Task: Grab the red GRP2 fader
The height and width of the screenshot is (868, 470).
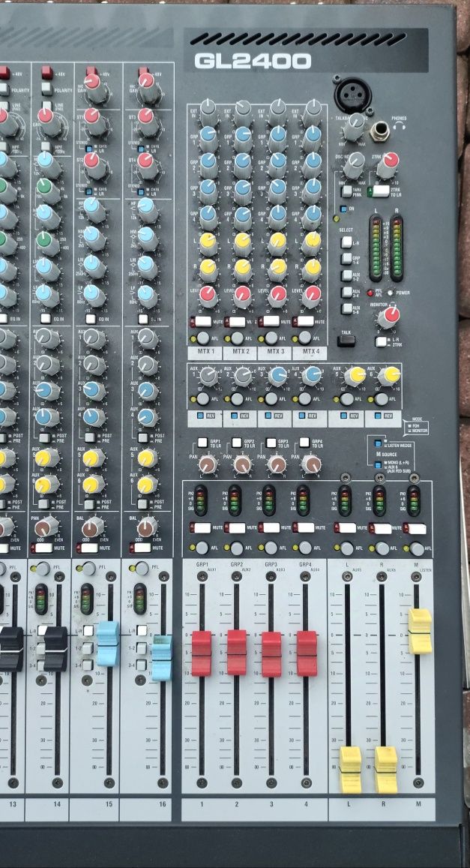Action: (x=237, y=652)
